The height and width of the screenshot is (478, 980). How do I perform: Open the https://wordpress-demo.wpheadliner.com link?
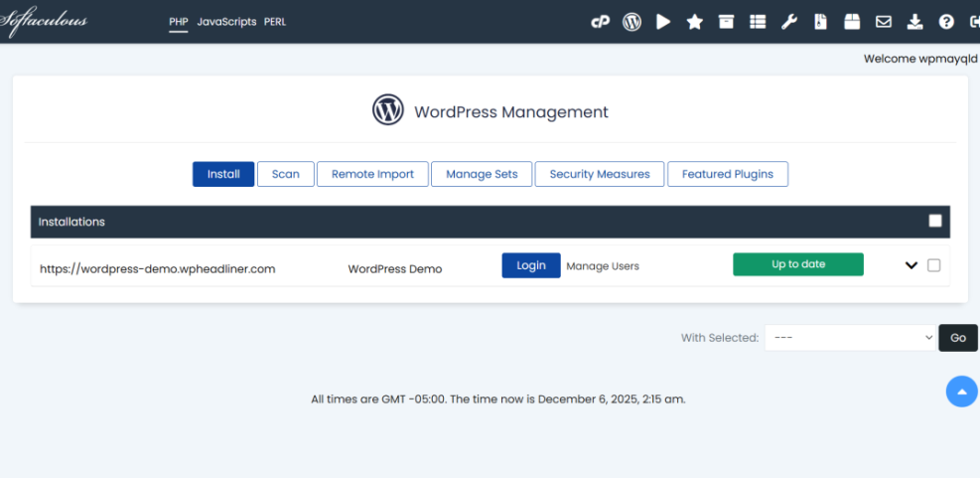pyautogui.click(x=158, y=269)
